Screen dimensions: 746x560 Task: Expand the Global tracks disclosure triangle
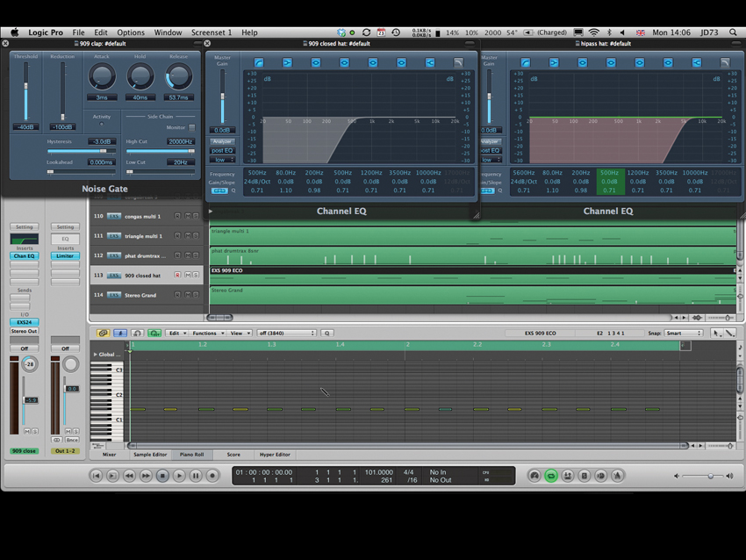96,355
